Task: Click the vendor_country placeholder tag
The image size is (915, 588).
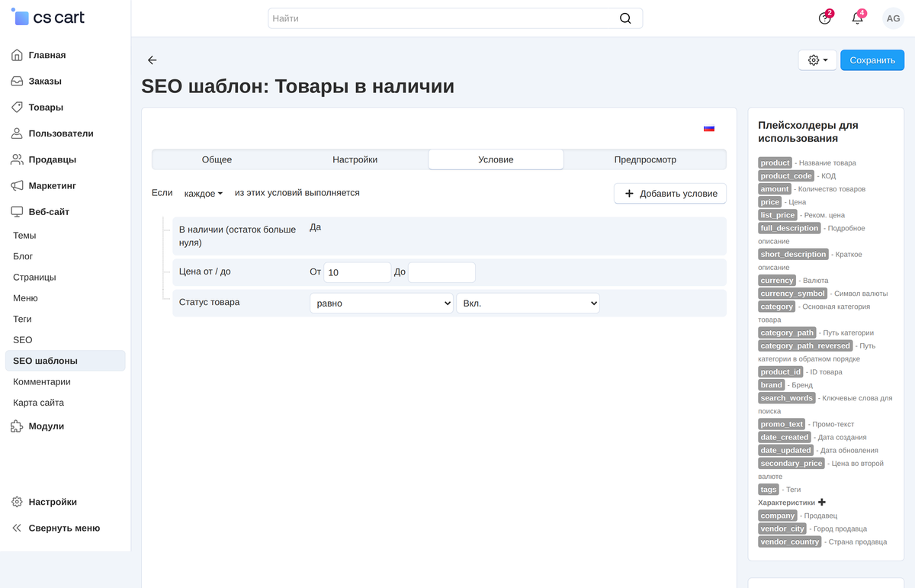Action: coord(790,541)
